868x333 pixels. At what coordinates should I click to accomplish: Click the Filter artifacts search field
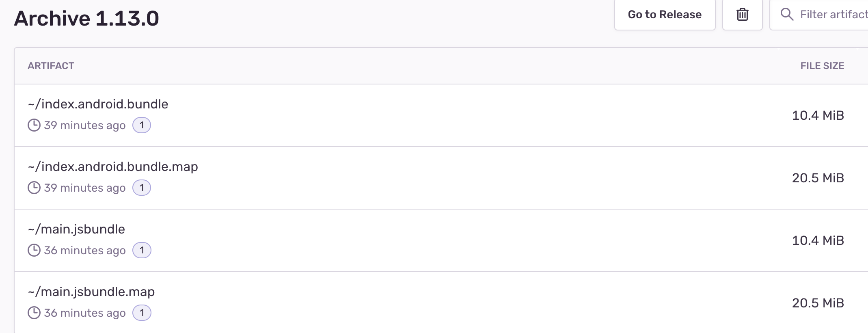pos(828,15)
